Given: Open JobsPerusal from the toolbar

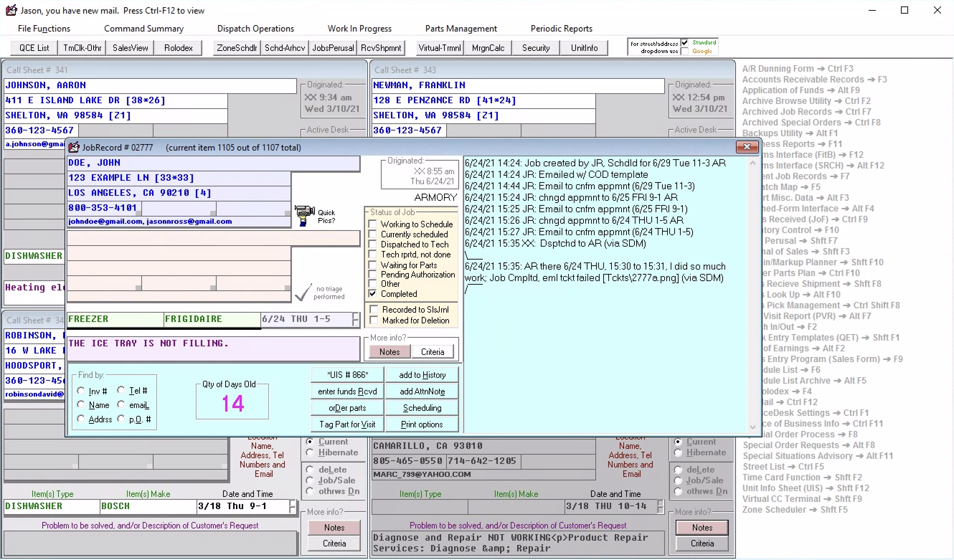Looking at the screenshot, I should tap(332, 48).
